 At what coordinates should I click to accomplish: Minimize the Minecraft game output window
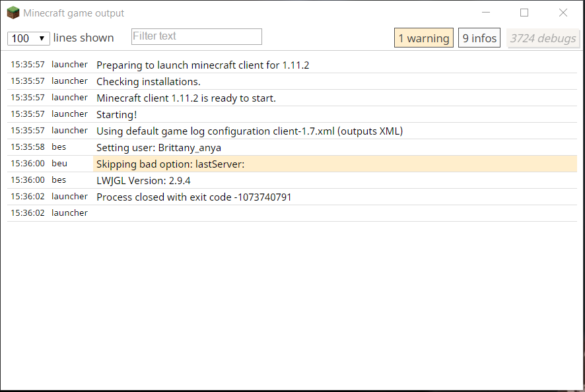pyautogui.click(x=486, y=13)
